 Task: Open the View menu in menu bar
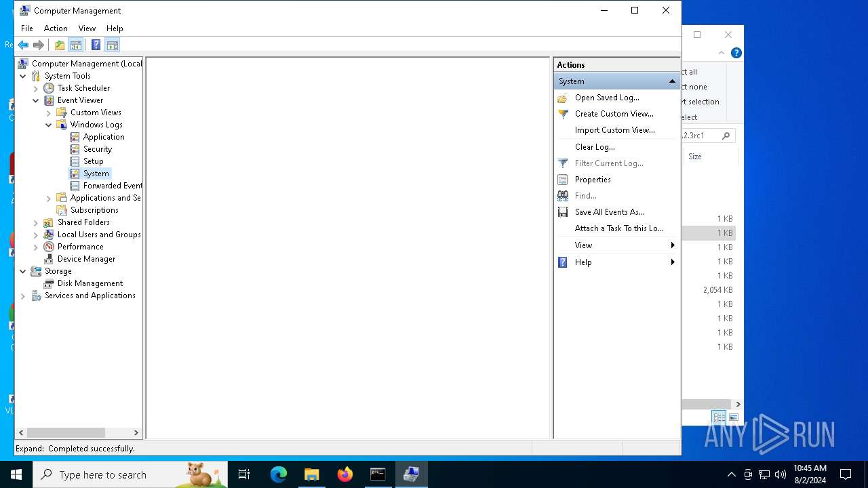pos(87,28)
